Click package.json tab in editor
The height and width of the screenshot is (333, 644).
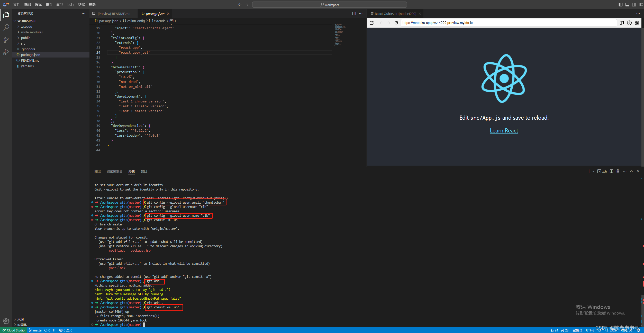(x=154, y=14)
